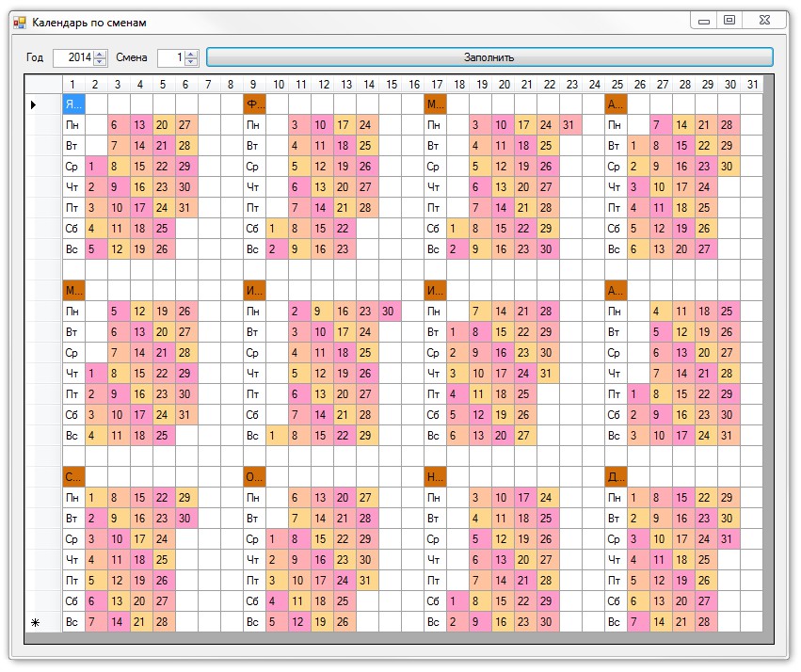The width and height of the screenshot is (801, 672).
Task: Select day 31 in the March Пн row
Action: tap(570, 125)
